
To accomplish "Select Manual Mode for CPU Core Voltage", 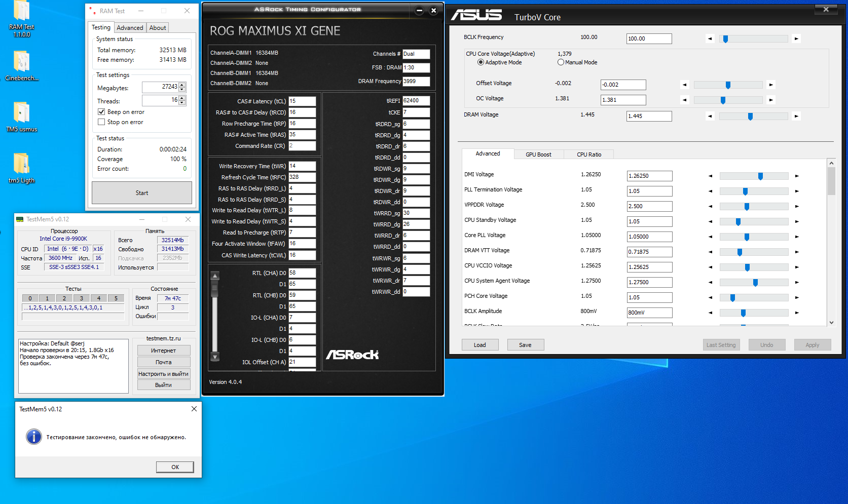I will pos(561,62).
